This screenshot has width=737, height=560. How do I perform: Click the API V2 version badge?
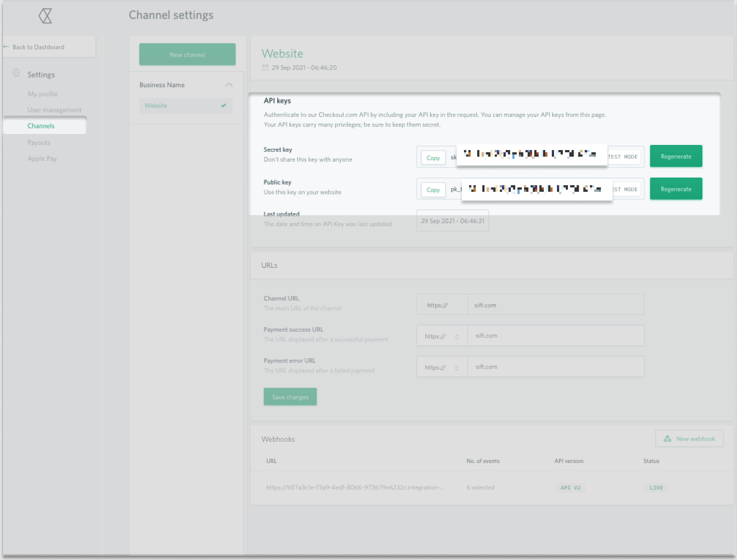[x=570, y=488]
